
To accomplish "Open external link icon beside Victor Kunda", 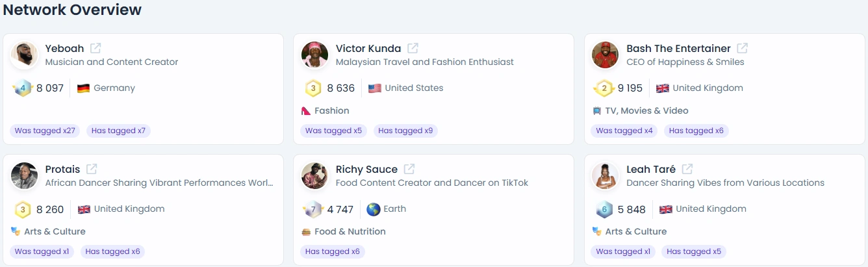I will click(413, 48).
